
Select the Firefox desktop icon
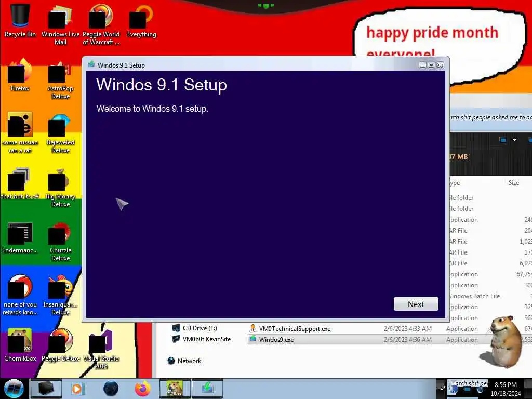(20, 75)
